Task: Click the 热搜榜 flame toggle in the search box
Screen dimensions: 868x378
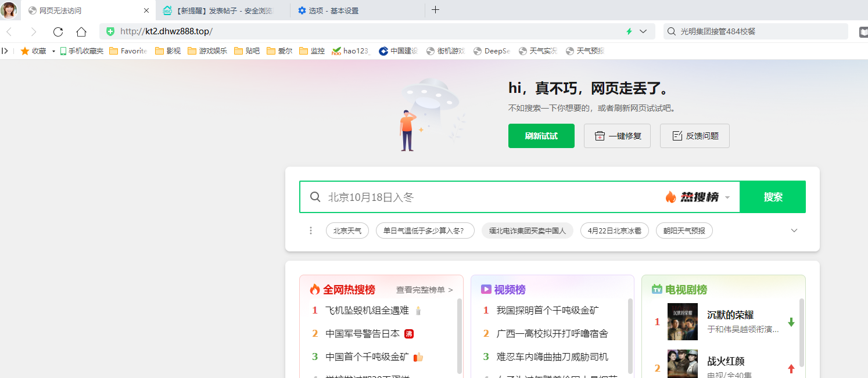Action: (697, 197)
